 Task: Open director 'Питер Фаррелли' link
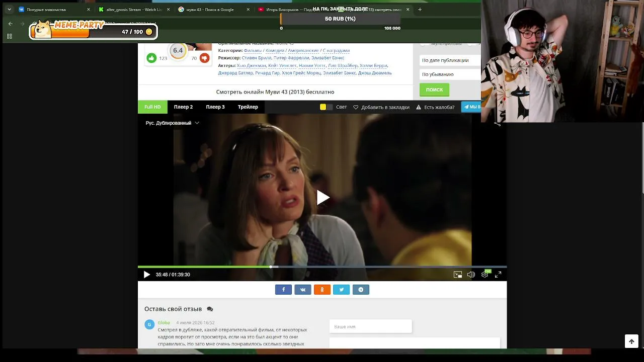coord(291,58)
